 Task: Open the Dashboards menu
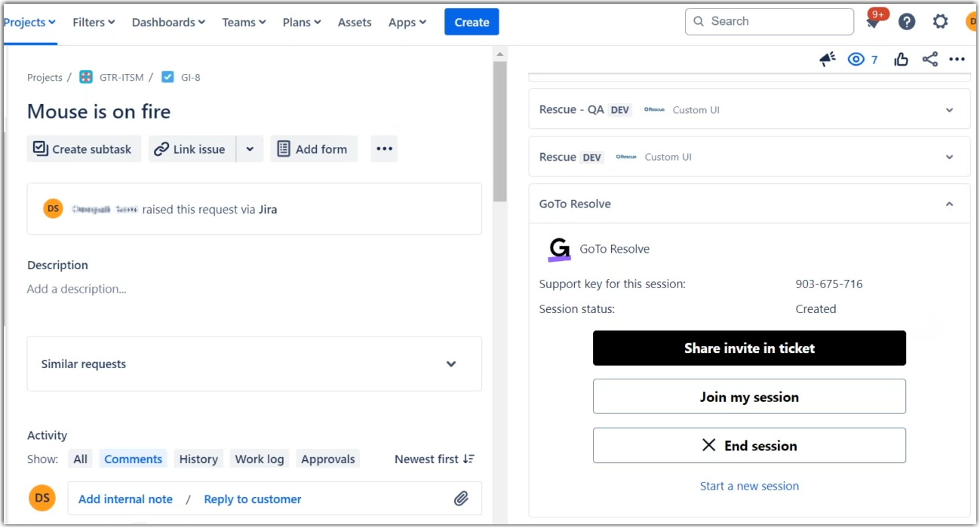[x=168, y=22]
